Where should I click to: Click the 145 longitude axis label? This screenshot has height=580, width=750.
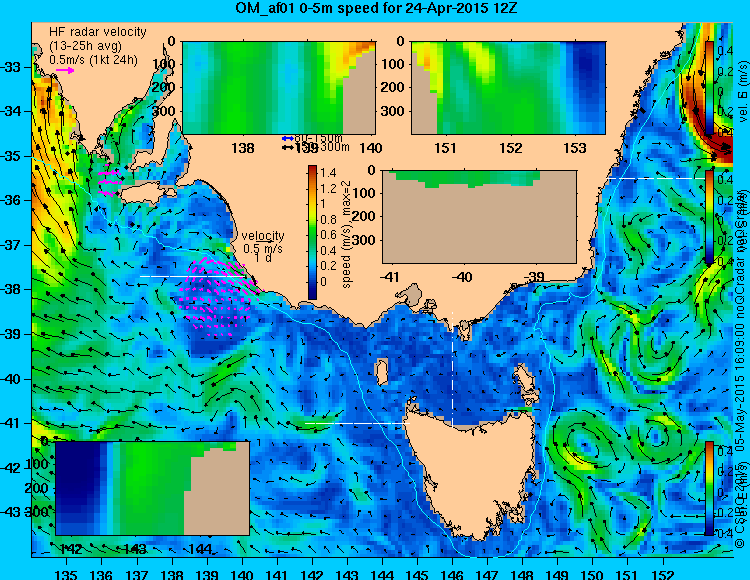coord(417,574)
